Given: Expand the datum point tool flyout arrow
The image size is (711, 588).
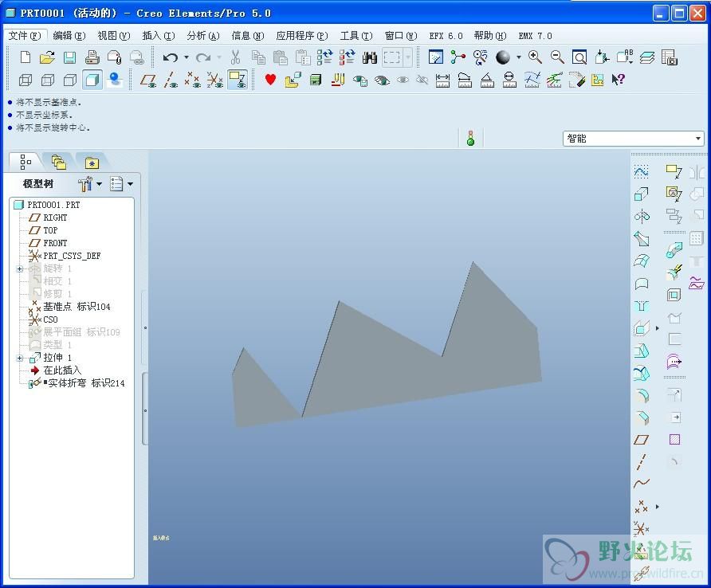Looking at the screenshot, I should 658,507.
